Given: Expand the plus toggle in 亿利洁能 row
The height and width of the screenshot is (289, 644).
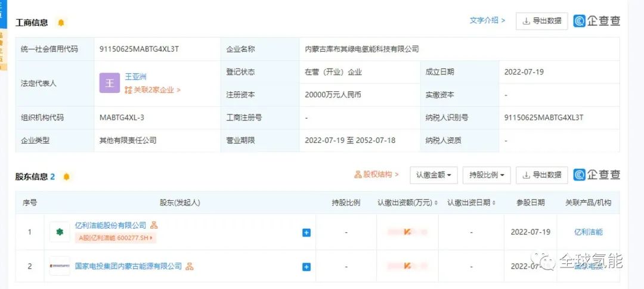Looking at the screenshot, I should pyautogui.click(x=306, y=232).
